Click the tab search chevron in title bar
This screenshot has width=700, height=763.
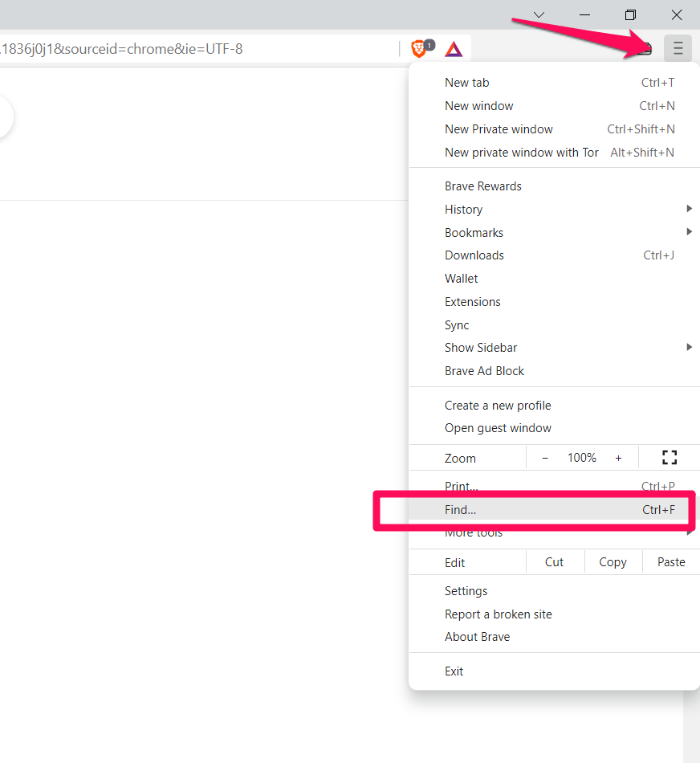(x=539, y=15)
